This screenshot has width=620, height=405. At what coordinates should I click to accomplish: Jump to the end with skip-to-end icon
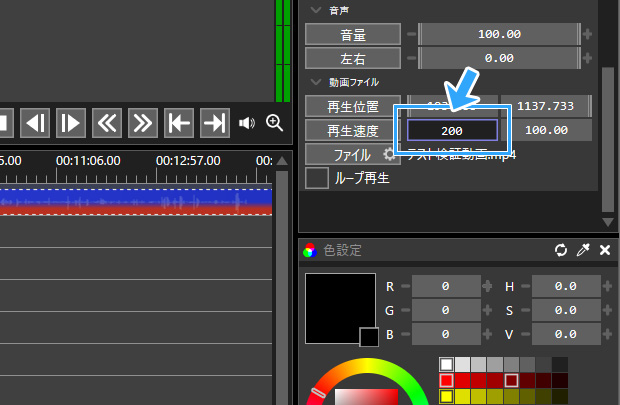click(x=215, y=123)
